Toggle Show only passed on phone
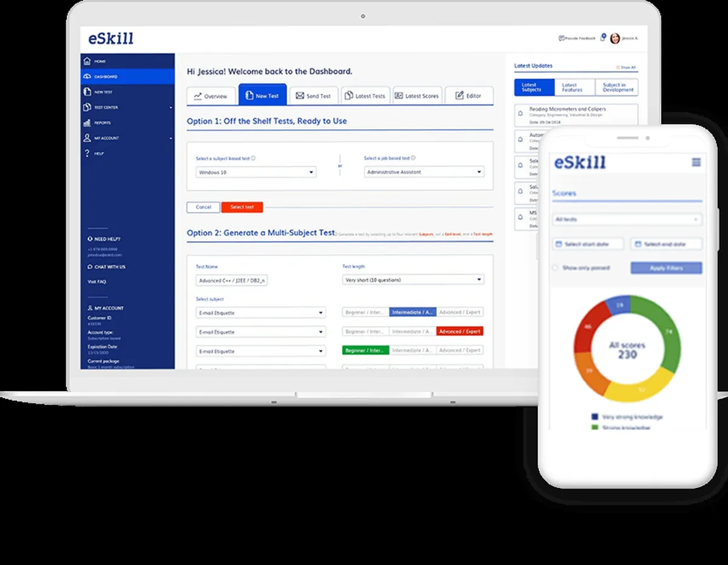Screen dimensions: 728x565 point(555,267)
